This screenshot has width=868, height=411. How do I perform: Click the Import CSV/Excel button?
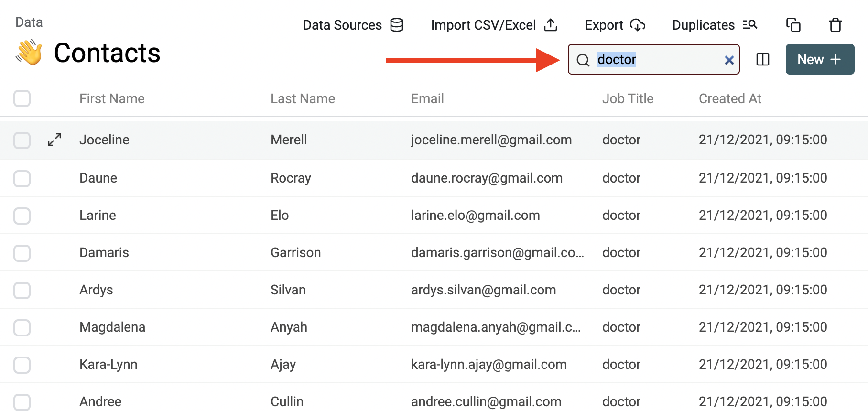pyautogui.click(x=494, y=25)
